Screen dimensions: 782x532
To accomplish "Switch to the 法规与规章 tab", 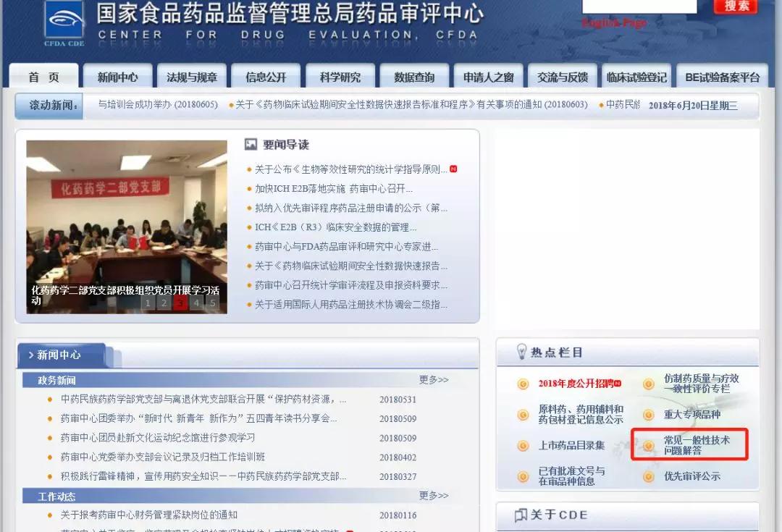I will [x=192, y=77].
